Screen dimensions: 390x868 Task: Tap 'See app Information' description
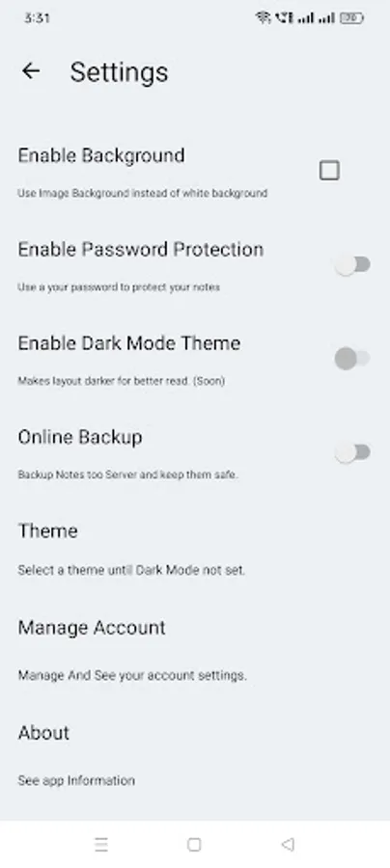pos(76,780)
